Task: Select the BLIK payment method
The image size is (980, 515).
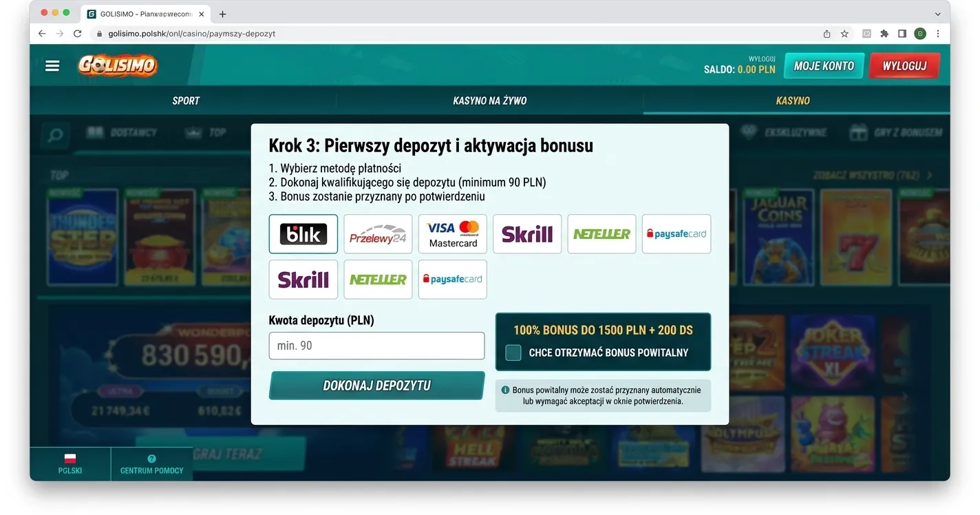Action: tap(303, 234)
